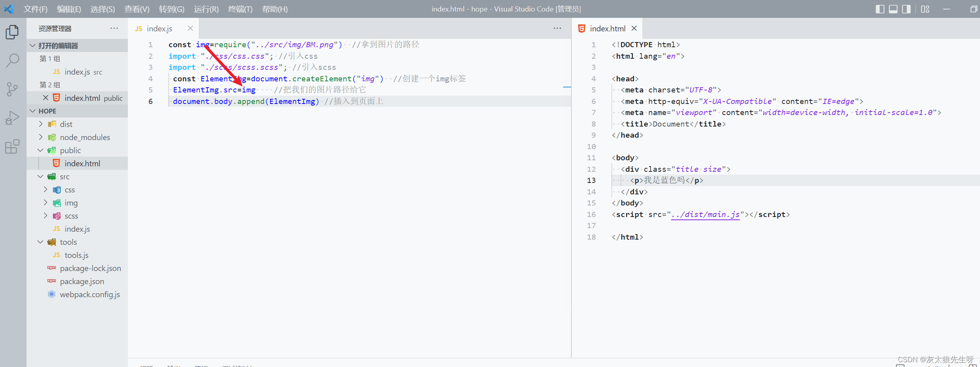Open left editor group more actions ellipsis
Screen dimensions: 980x367
558,28
